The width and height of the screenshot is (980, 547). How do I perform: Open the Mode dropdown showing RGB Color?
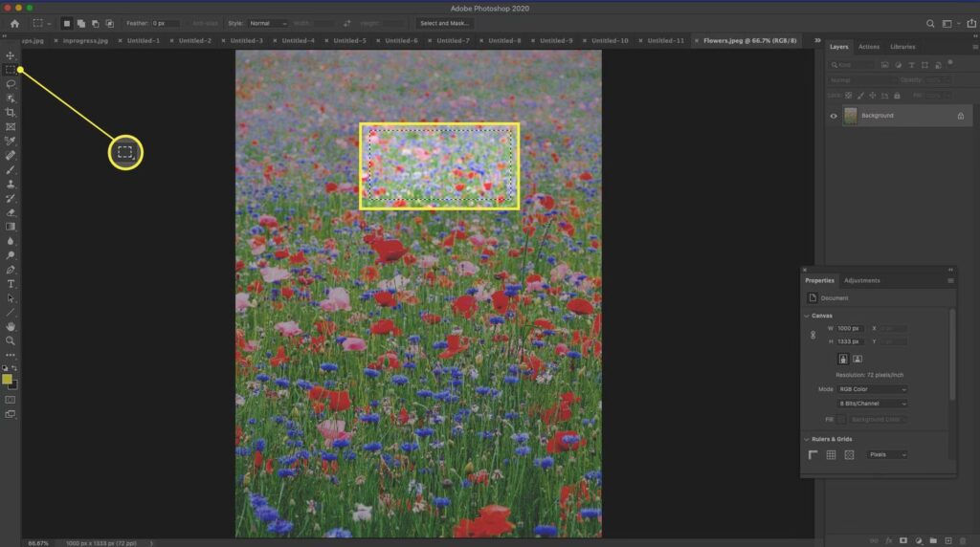[872, 389]
